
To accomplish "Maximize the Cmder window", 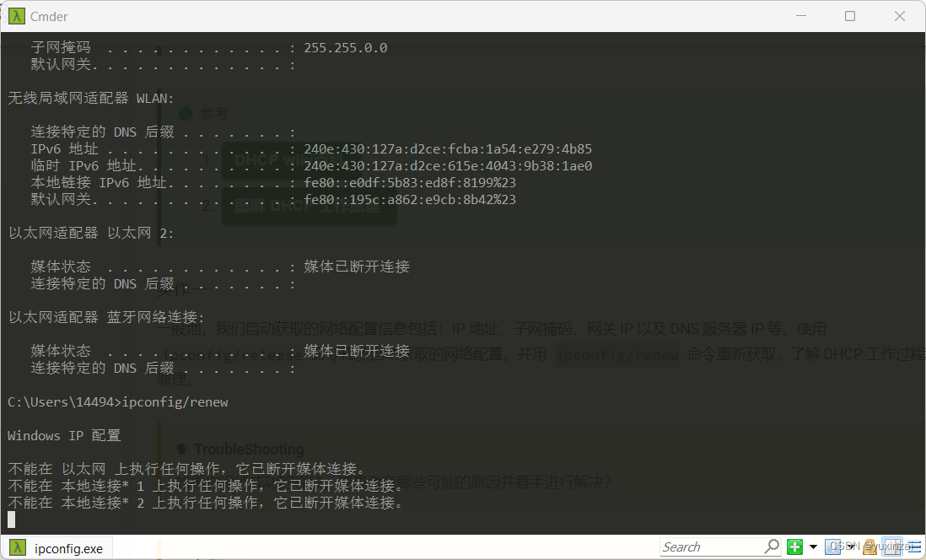I will [x=850, y=16].
